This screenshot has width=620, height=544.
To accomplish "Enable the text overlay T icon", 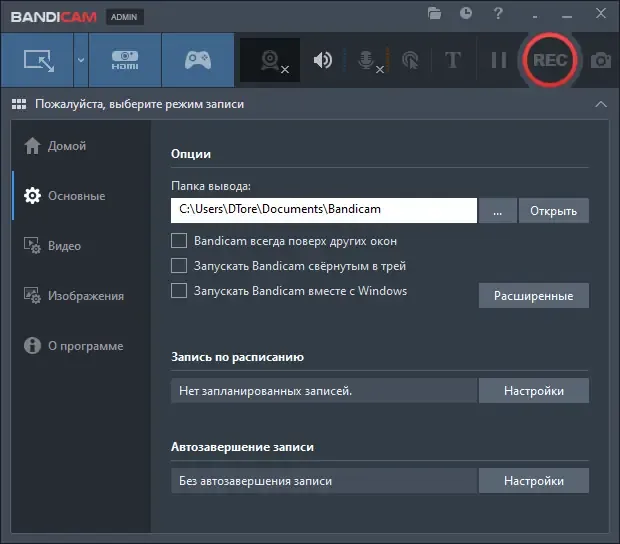I will tap(453, 60).
